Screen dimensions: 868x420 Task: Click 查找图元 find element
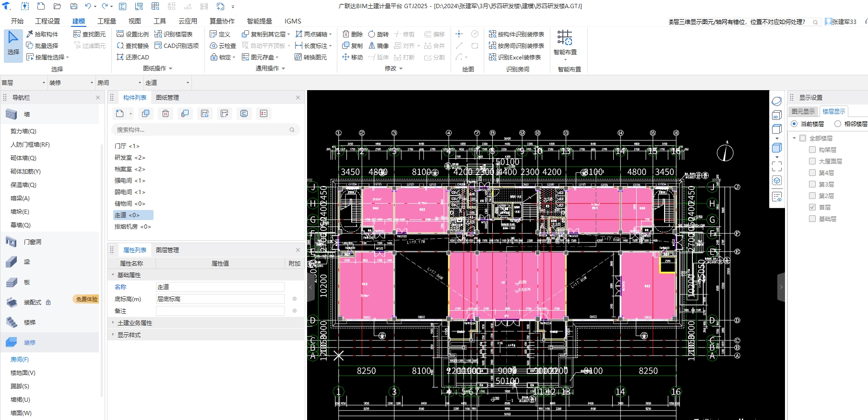coord(90,34)
